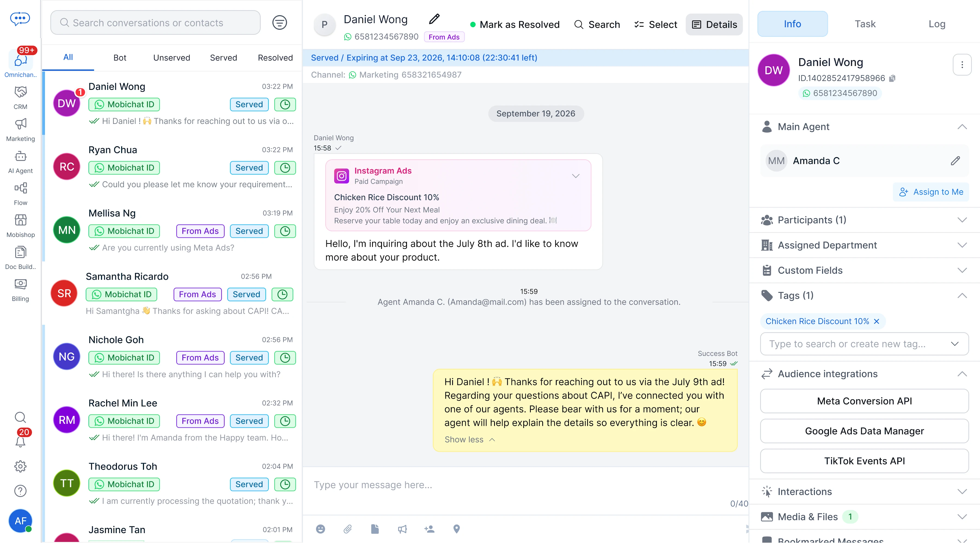Click Show less on bot message
Screen dimensions: 980x544
point(470,440)
